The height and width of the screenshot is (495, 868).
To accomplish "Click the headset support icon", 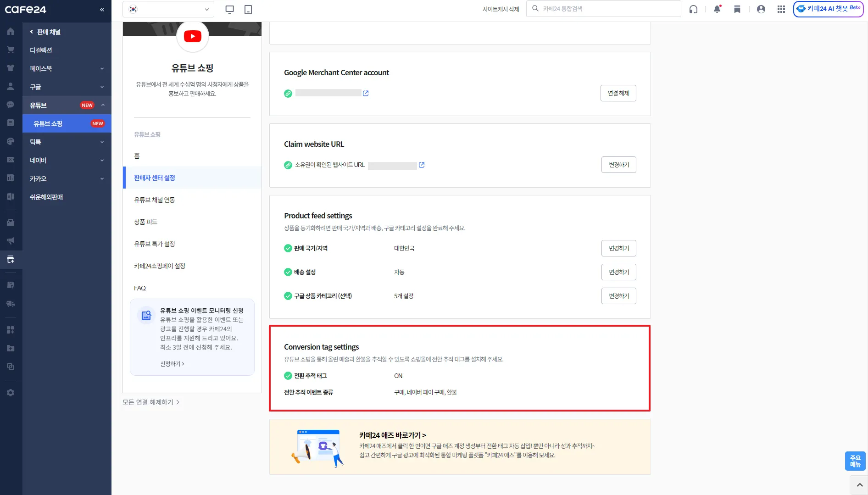I will click(693, 9).
